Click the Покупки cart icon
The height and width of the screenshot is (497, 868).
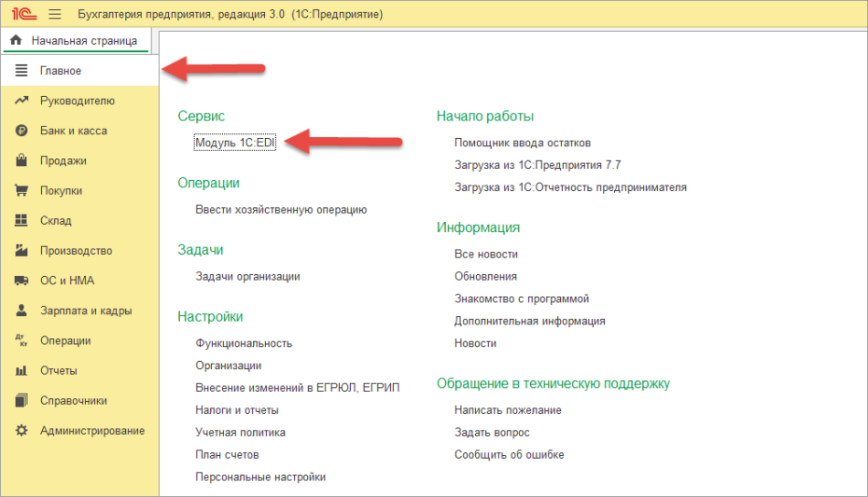[21, 190]
